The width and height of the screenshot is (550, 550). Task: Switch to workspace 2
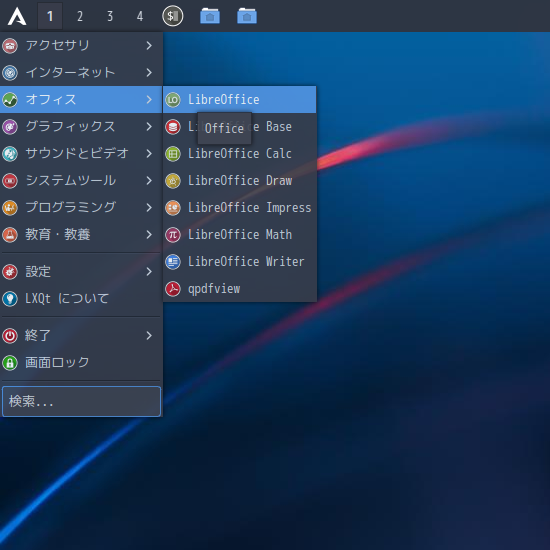pyautogui.click(x=80, y=16)
